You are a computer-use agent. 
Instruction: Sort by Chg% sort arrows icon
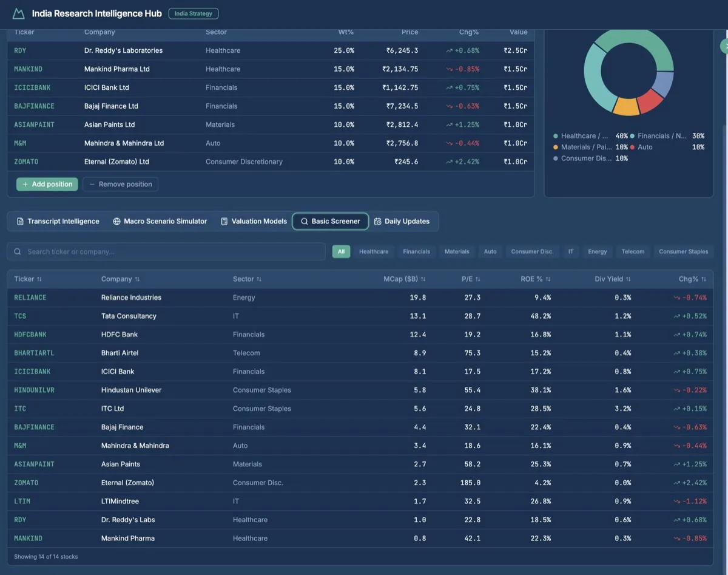(x=704, y=279)
